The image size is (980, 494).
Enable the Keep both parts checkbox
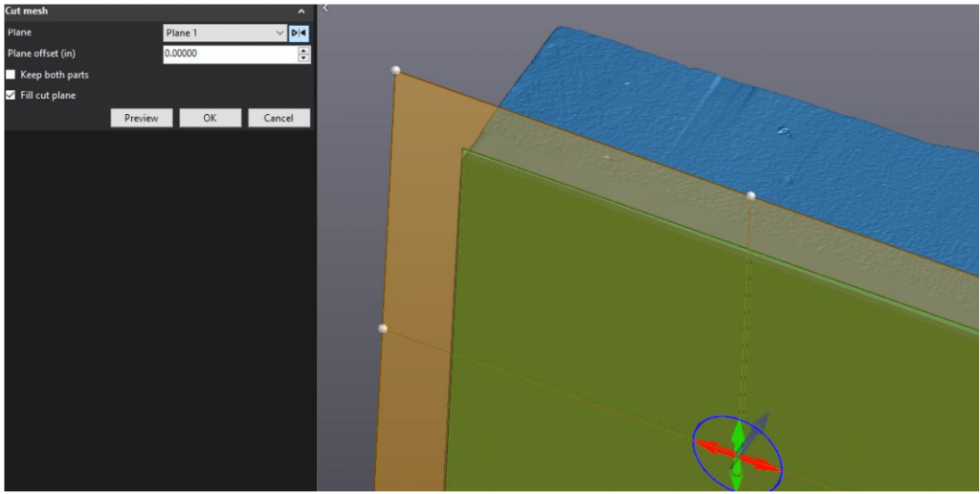11,75
